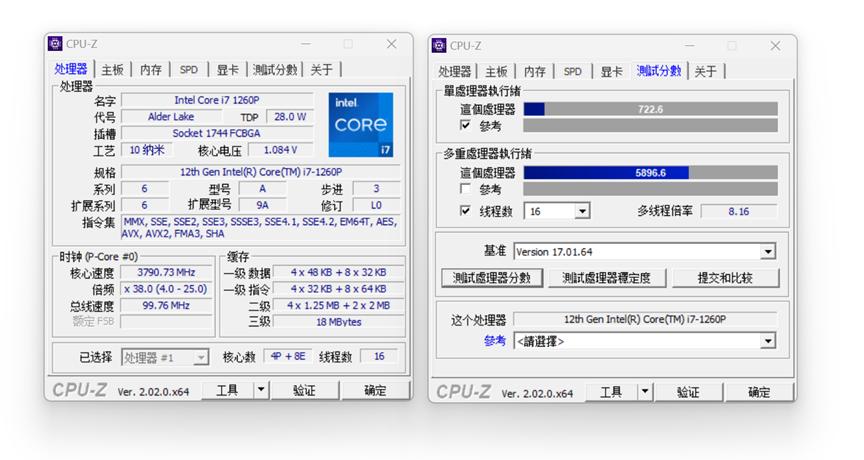This screenshot has height=460, width=864.
Task: Select the 測試分數 tab in right window
Action: tap(659, 71)
